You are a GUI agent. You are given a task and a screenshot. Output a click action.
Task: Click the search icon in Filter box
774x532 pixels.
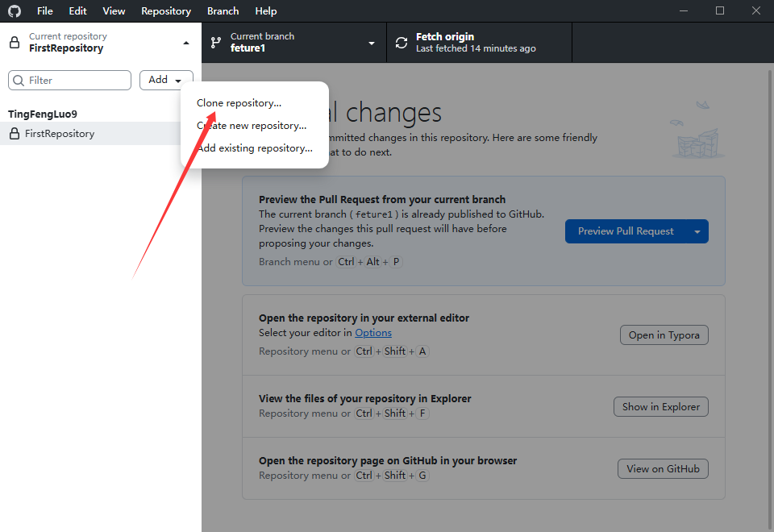[x=19, y=81]
